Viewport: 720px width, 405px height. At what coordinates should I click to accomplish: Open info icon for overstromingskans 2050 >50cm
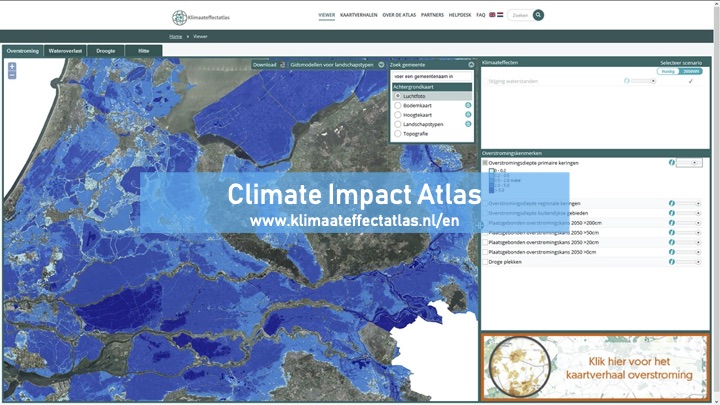(671, 232)
